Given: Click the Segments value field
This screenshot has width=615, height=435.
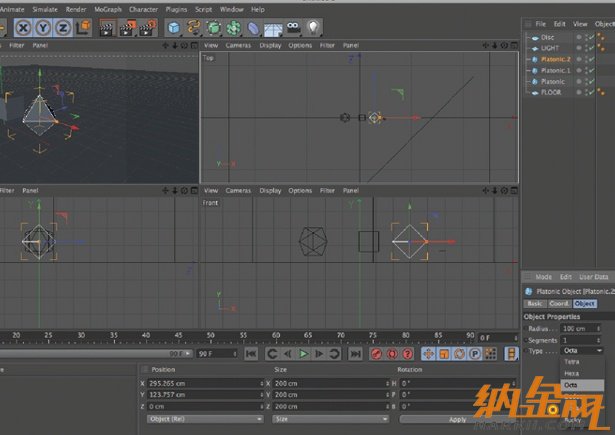Looking at the screenshot, I should (x=580, y=340).
